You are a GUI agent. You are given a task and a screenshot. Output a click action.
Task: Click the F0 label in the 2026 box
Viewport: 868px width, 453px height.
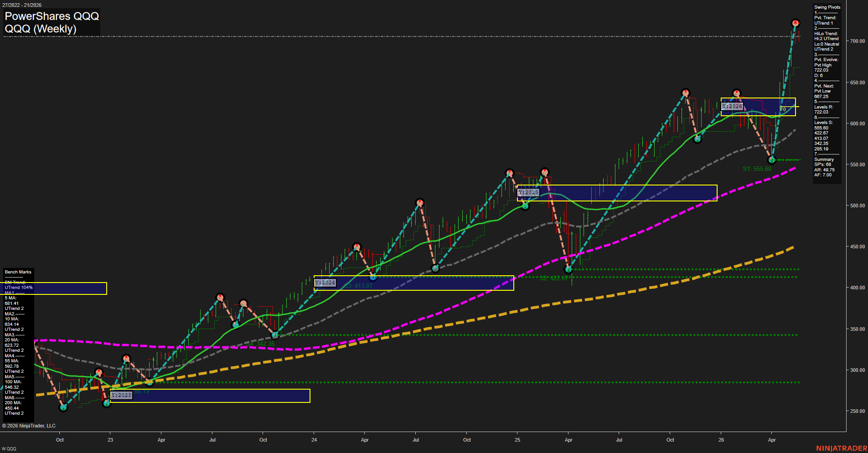tap(783, 109)
